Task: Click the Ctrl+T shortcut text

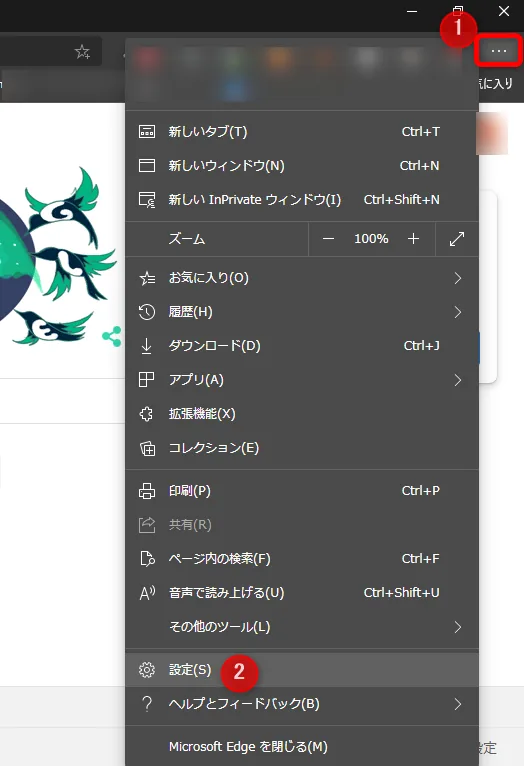Action: click(x=420, y=131)
